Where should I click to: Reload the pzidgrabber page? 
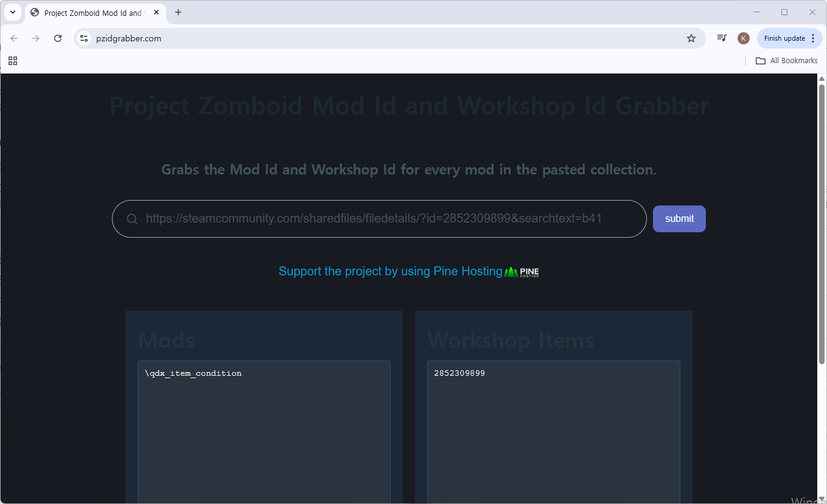coord(58,38)
